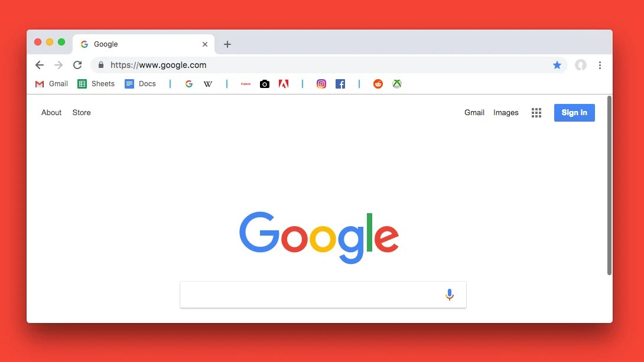Expand the Google apps grid

[536, 113]
